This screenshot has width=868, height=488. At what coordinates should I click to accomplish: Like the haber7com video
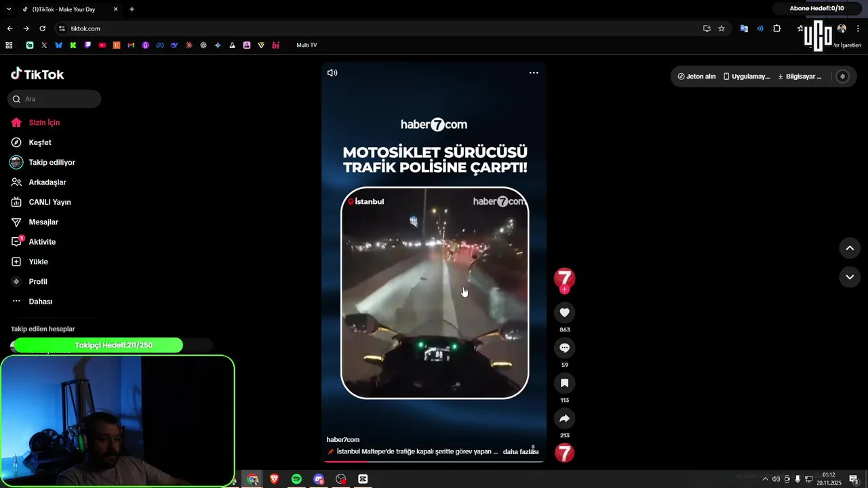(x=564, y=312)
